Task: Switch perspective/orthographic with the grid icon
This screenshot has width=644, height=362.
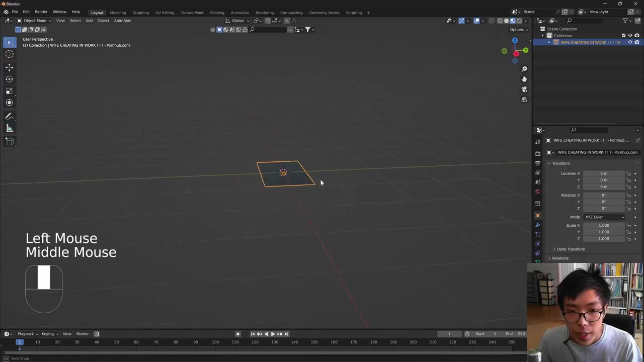Action: [524, 100]
